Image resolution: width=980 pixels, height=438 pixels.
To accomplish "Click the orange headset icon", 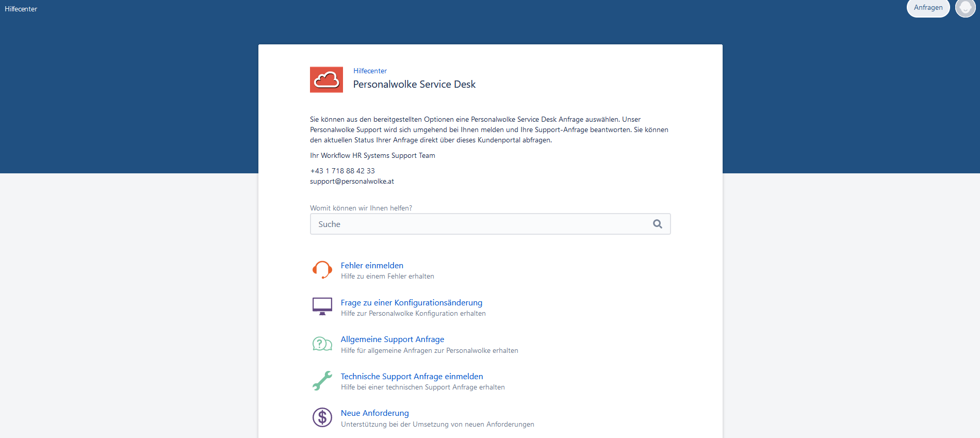I will pos(322,270).
